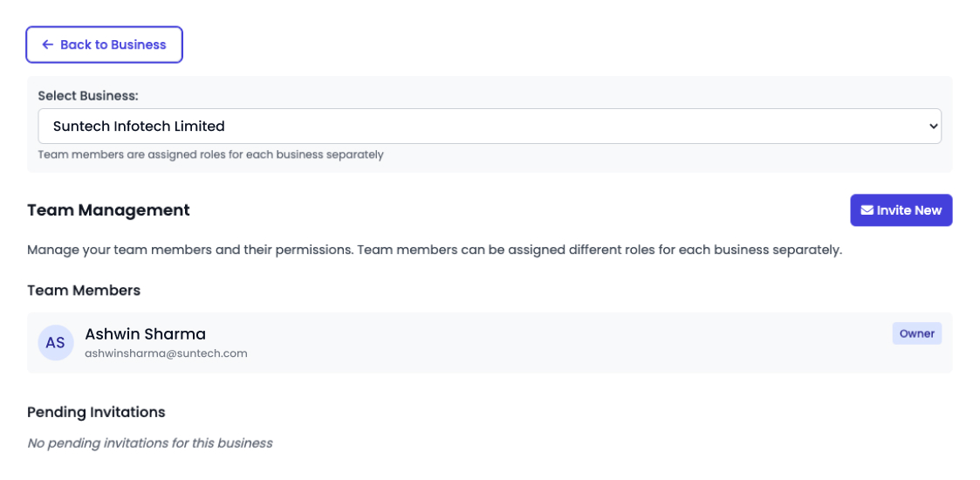Click the ashwinsharma@suntech.com email address
The image size is (980, 480).
coord(166,353)
